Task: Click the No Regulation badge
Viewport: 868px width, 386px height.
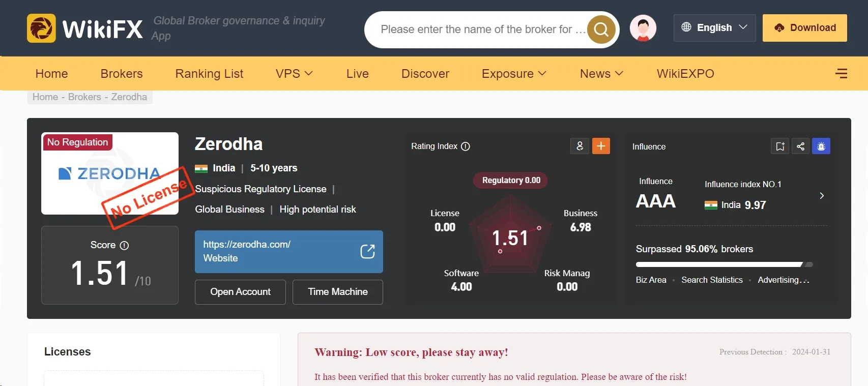Action: coord(77,142)
